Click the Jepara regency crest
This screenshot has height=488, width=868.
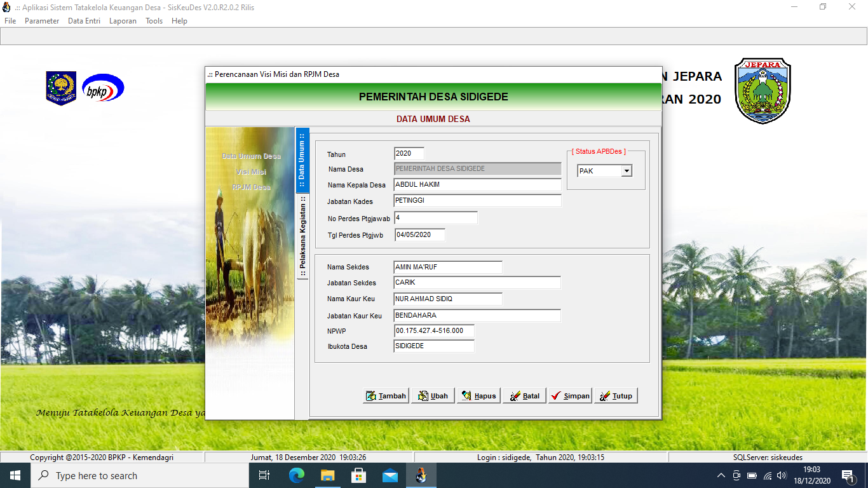point(763,91)
